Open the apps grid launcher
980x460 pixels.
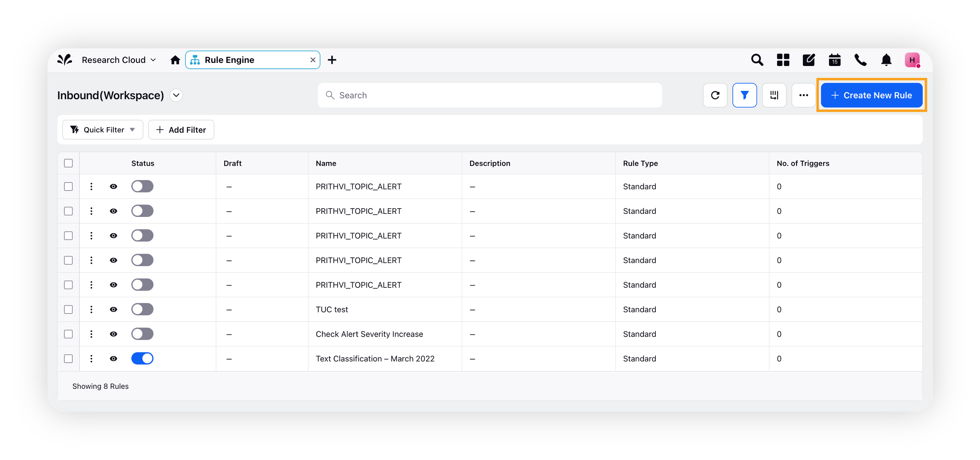(x=783, y=60)
